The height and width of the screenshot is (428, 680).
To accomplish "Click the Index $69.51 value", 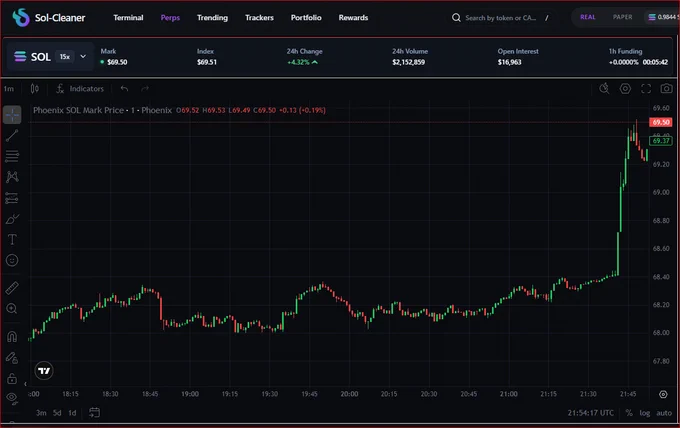I will 207,62.
